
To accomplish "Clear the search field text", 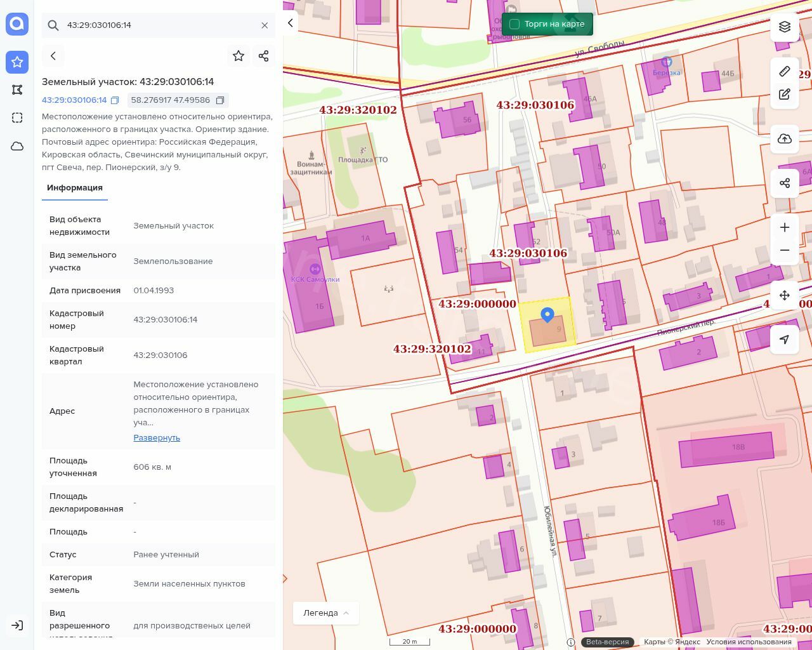I will (265, 25).
